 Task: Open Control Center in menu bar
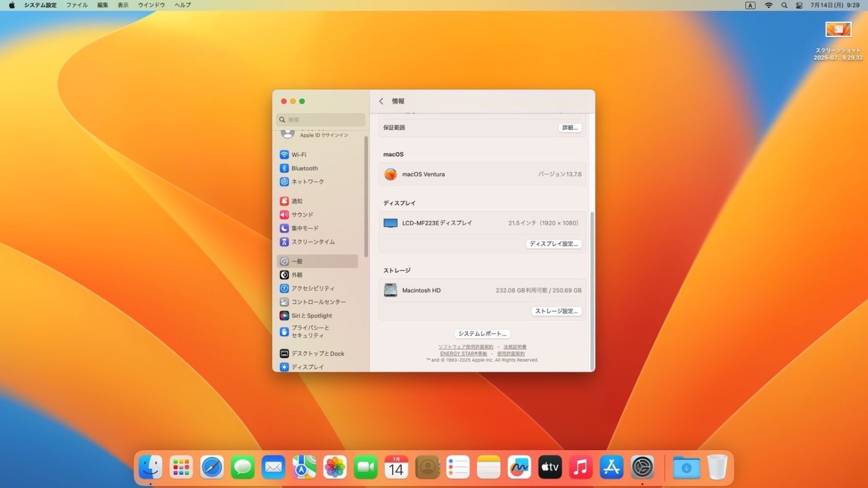tap(799, 5)
